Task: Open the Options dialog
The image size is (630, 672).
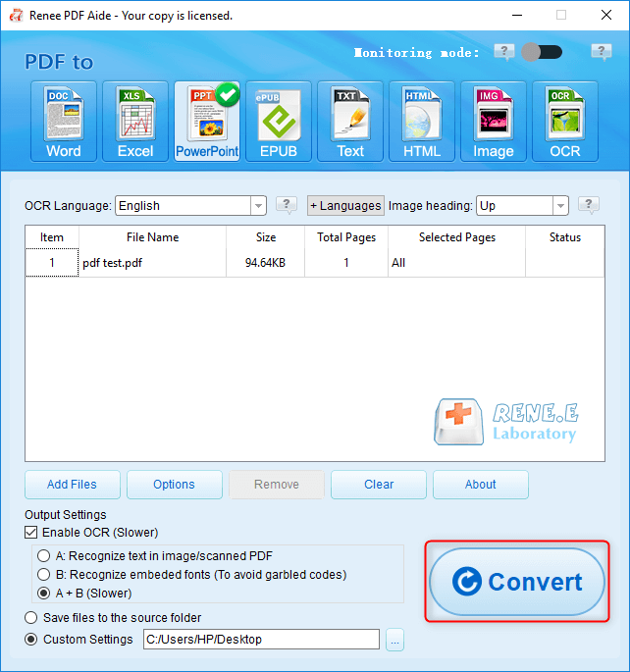Action: coord(175,485)
